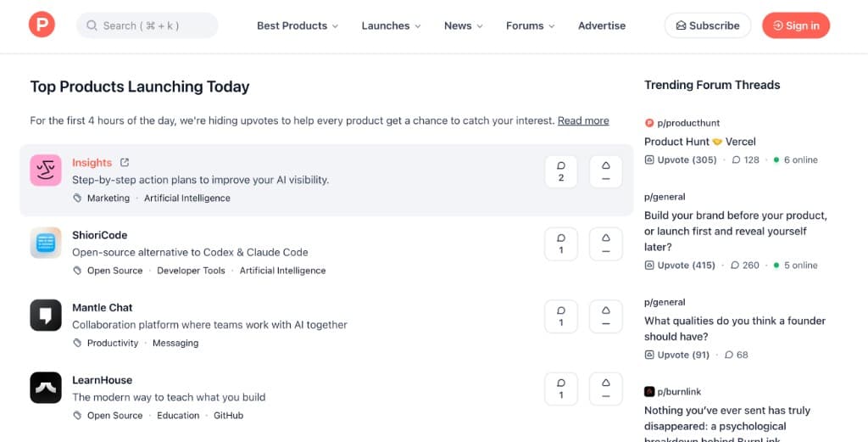Expand the Forums menu
868x442 pixels.
pyautogui.click(x=531, y=25)
